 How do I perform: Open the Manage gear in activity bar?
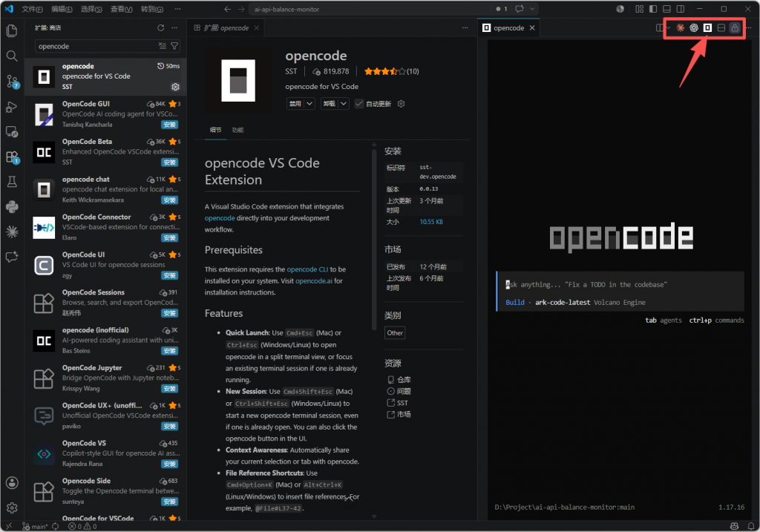coord(12,508)
